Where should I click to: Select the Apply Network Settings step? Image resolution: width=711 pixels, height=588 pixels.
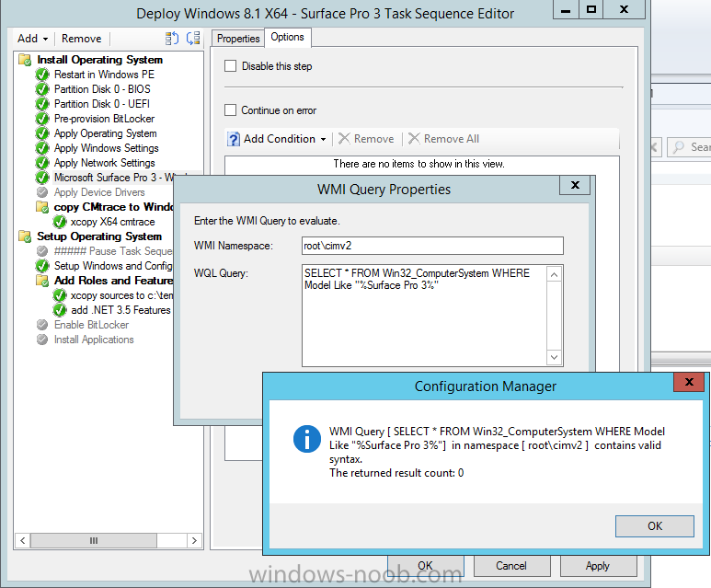tap(104, 163)
